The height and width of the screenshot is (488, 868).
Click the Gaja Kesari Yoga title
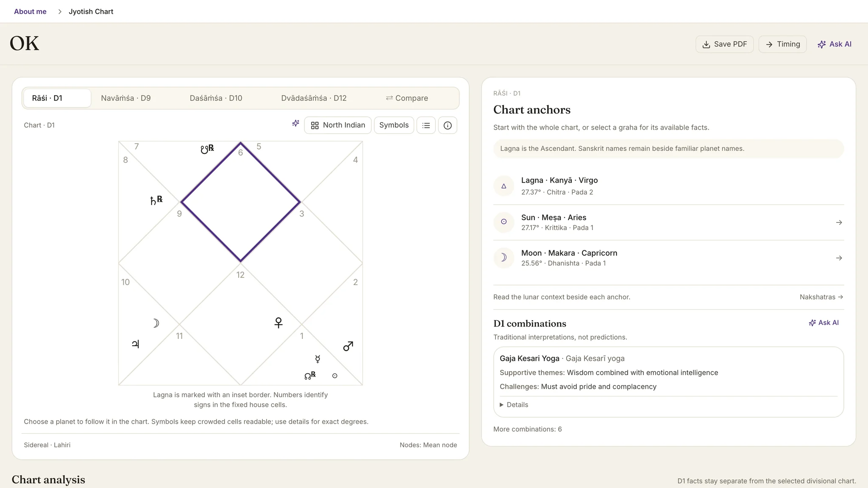(529, 358)
